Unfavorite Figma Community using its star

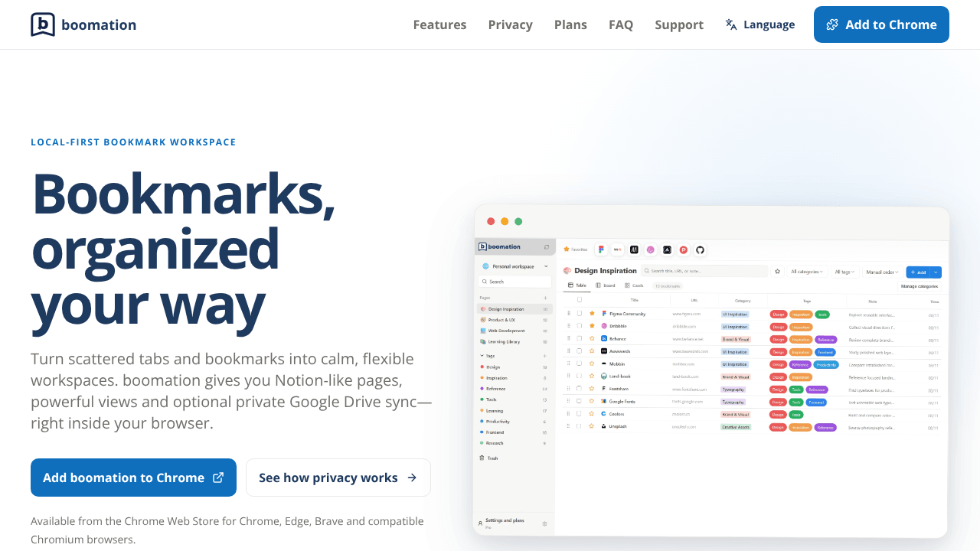click(592, 314)
